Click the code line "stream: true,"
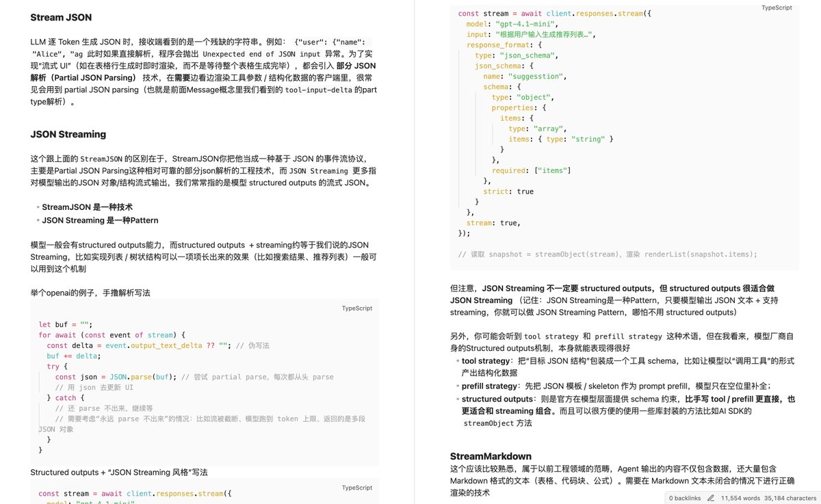 [x=493, y=223]
